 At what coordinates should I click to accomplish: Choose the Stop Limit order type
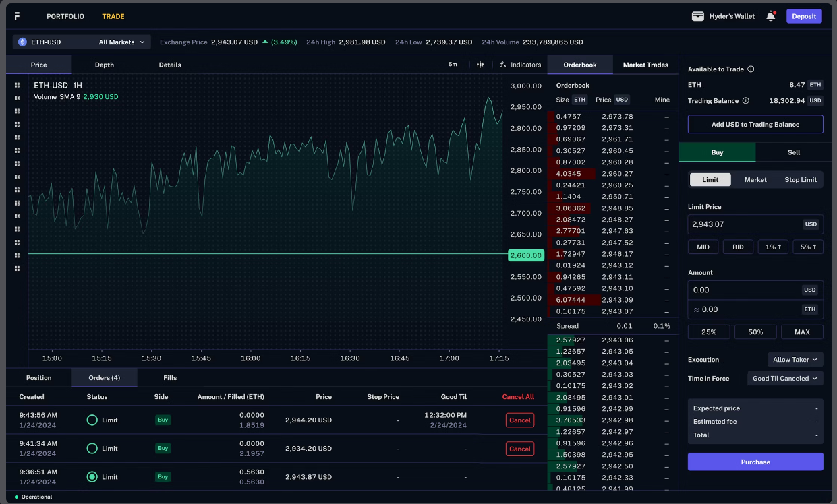(x=800, y=180)
